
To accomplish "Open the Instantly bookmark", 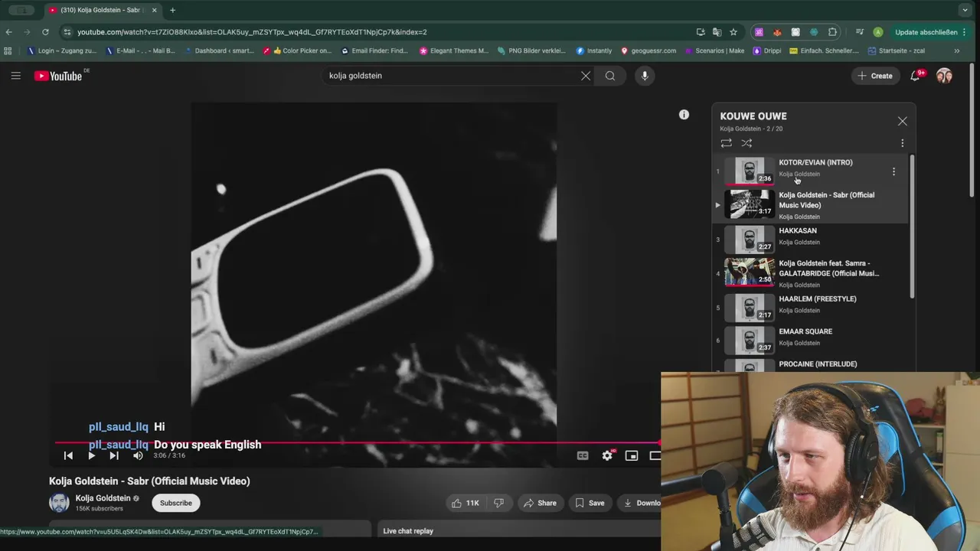I will (594, 51).
